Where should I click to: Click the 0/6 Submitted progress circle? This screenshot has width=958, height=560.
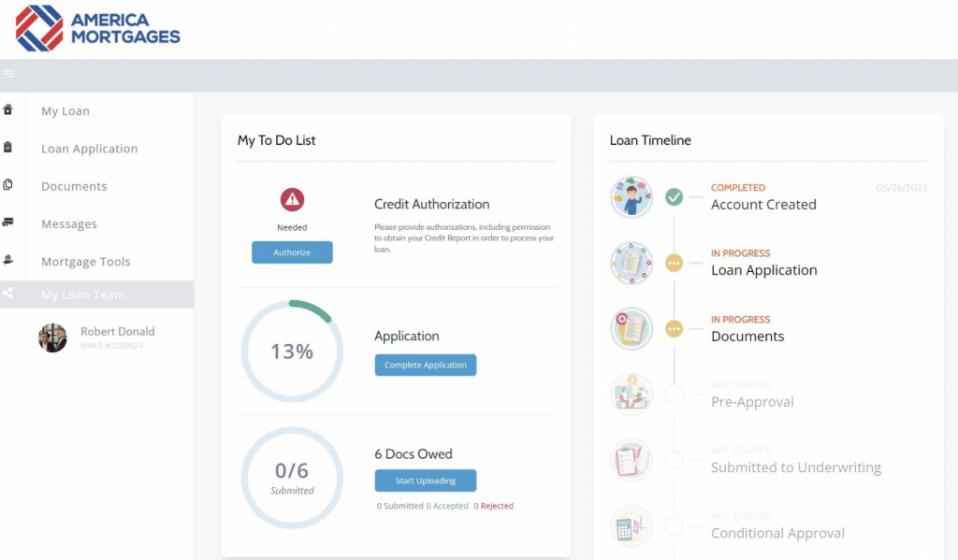coord(292,478)
